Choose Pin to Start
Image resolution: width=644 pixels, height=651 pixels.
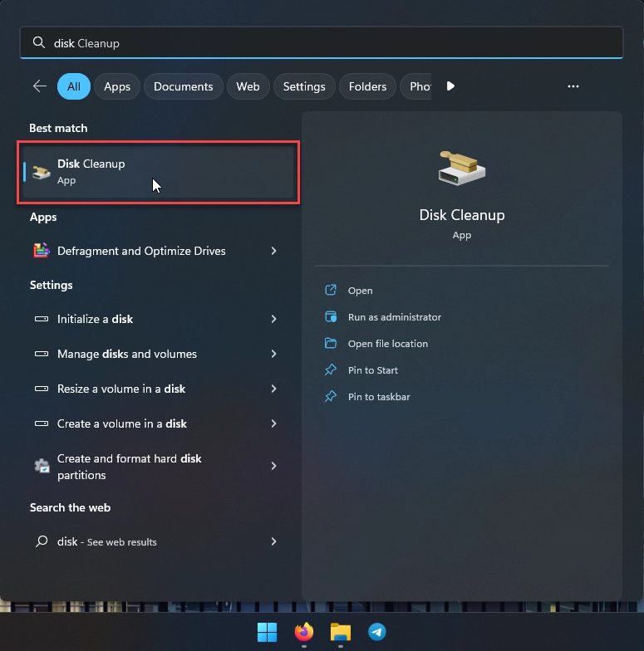(372, 370)
